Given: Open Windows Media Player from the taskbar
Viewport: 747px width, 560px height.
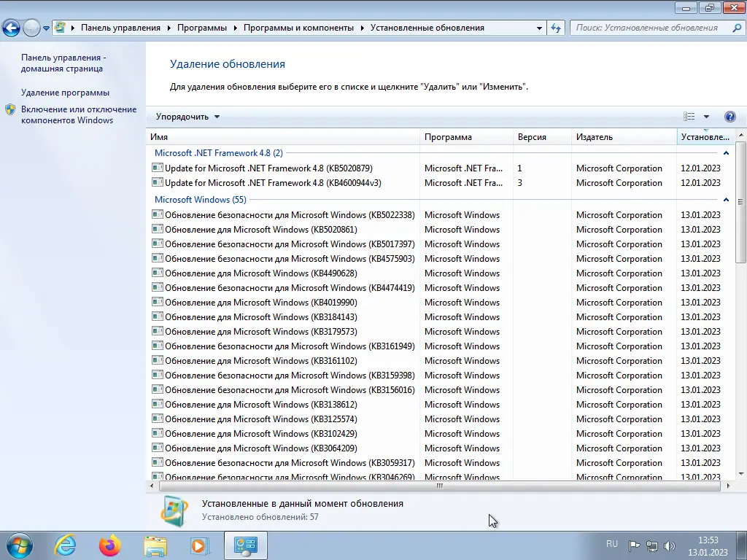Looking at the screenshot, I should 200,545.
